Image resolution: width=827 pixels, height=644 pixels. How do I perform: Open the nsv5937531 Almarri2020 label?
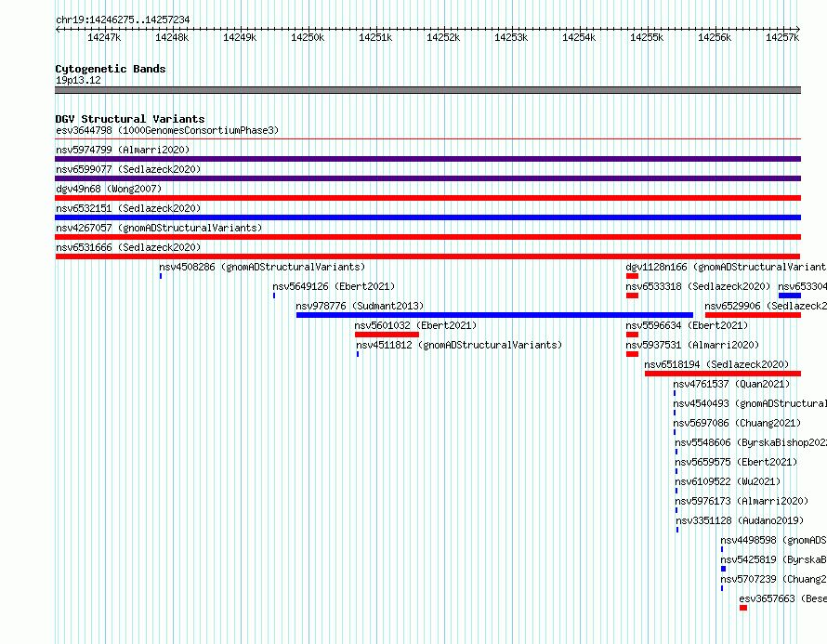692,345
